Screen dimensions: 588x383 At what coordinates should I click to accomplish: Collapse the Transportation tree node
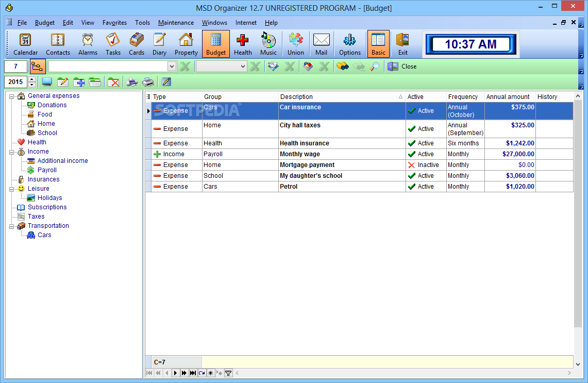coord(12,226)
